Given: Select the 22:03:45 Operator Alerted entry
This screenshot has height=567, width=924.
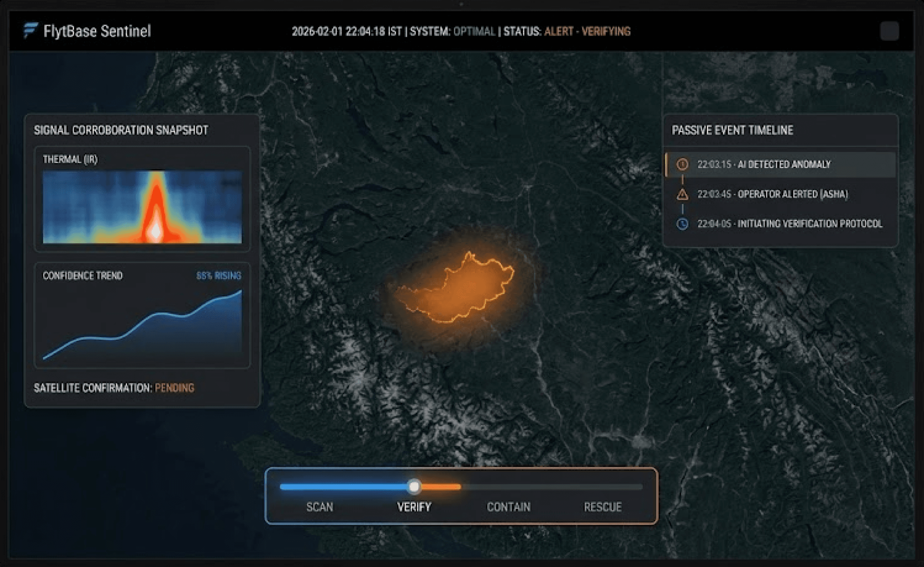Looking at the screenshot, I should [772, 194].
